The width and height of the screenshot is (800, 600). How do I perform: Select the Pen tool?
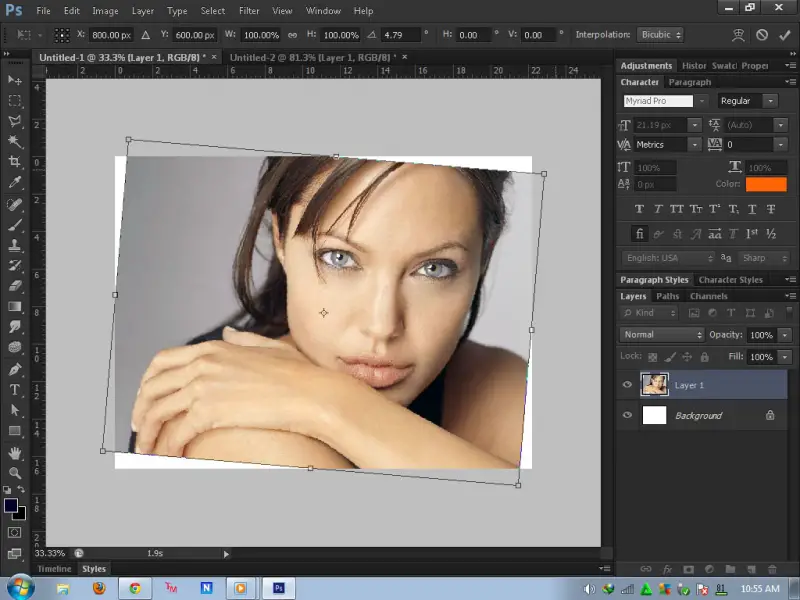[15, 369]
